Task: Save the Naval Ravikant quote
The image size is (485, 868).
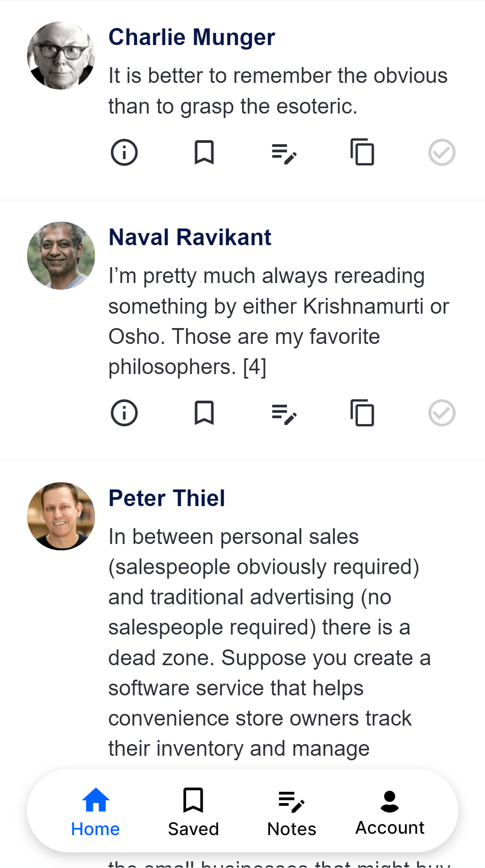Action: click(x=204, y=413)
